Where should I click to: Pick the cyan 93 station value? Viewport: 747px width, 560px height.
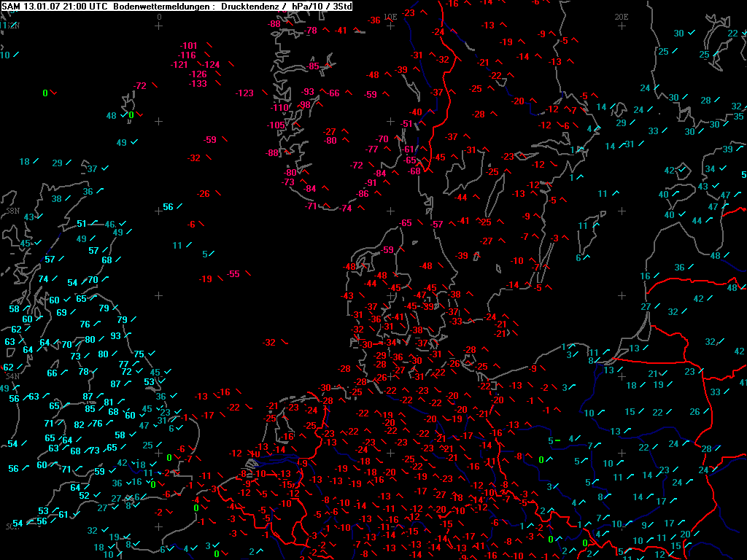pyautogui.click(x=115, y=336)
